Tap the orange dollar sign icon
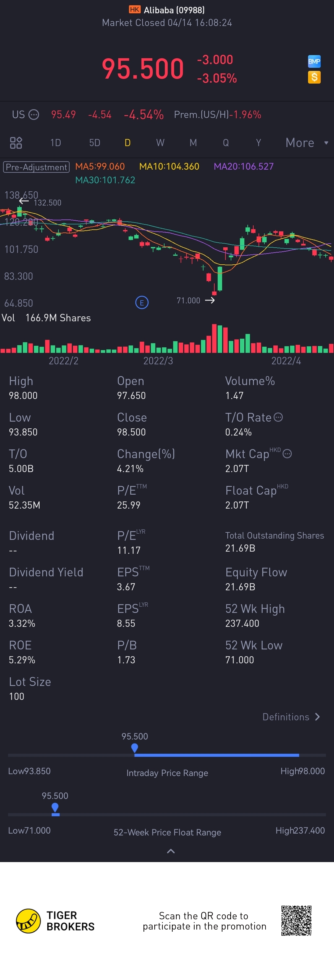This screenshot has height=980, width=334. pyautogui.click(x=314, y=77)
